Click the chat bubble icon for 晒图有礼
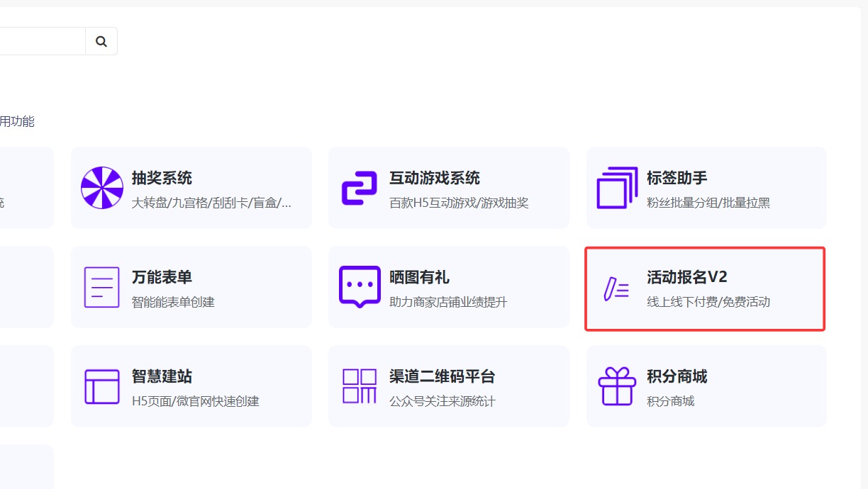868x489 pixels. pos(360,287)
